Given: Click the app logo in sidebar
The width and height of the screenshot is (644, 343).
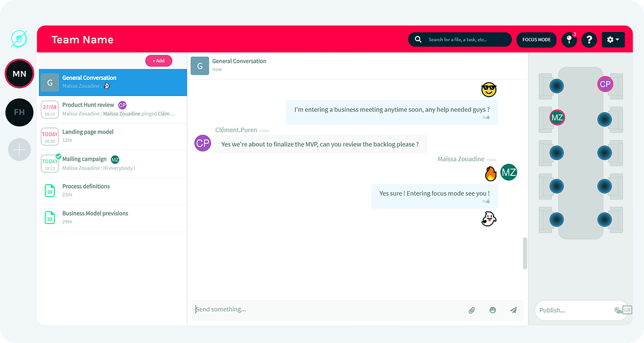Looking at the screenshot, I should click(19, 39).
